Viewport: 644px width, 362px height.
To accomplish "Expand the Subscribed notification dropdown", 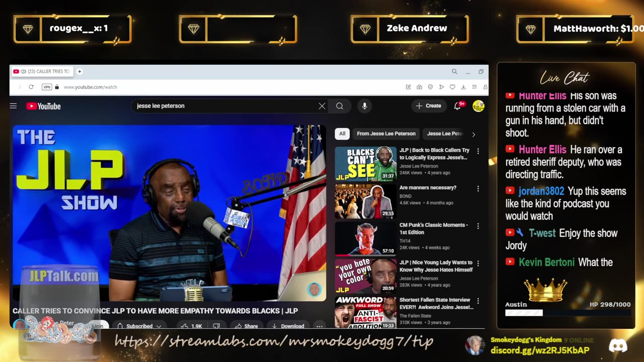I will [x=139, y=326].
